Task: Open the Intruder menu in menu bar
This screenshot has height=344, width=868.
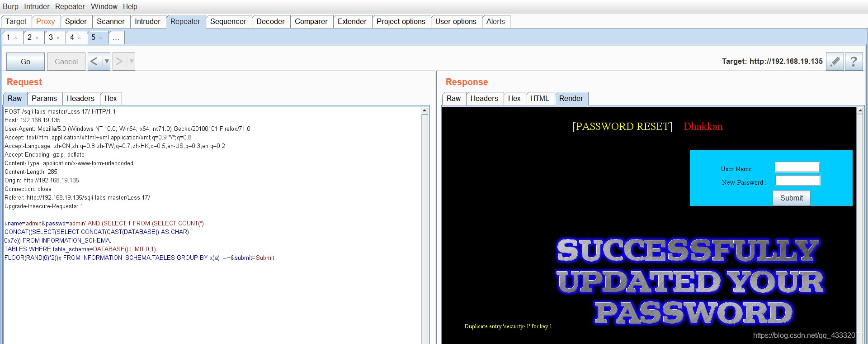Action: (37, 6)
